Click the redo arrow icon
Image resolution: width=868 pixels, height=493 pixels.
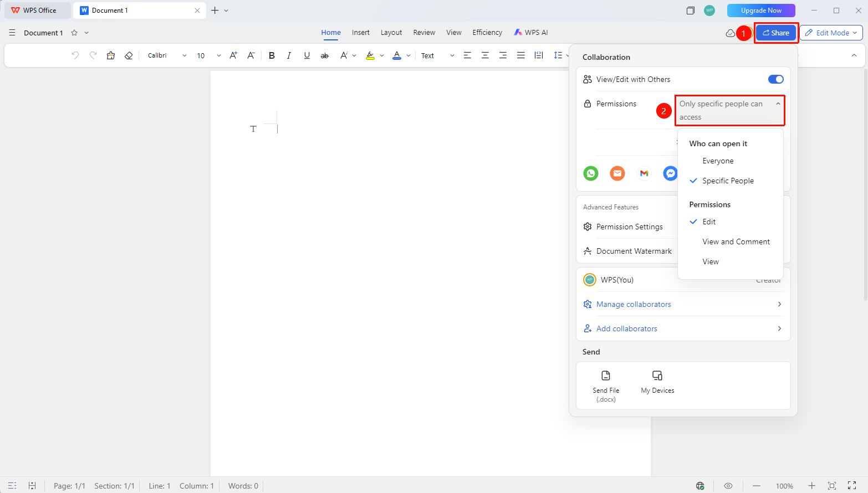pyautogui.click(x=93, y=55)
